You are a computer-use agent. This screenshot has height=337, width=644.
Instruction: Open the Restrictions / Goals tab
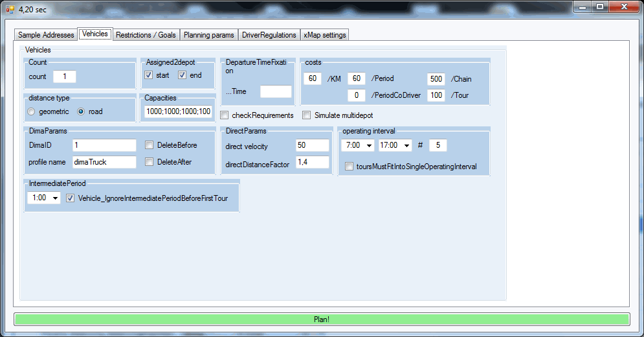click(146, 35)
